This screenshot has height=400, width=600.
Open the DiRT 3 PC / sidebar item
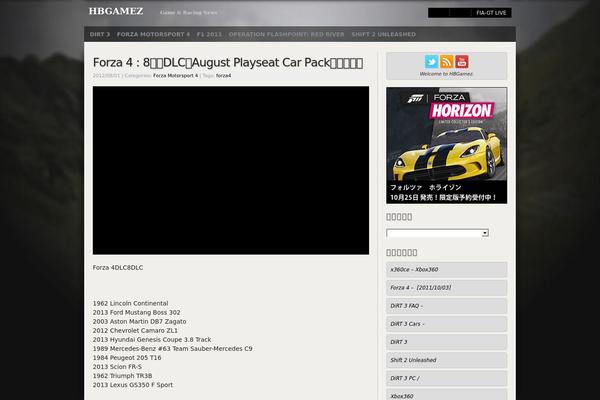(x=447, y=378)
